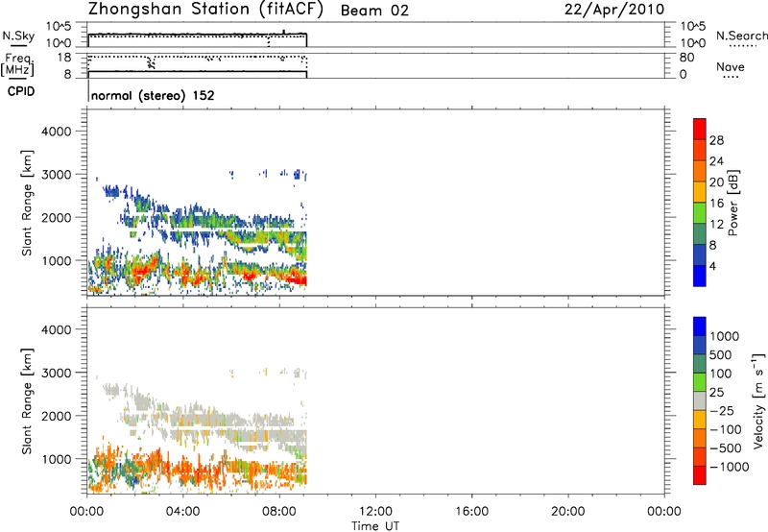Click the '4' power colorbar label
The width and height of the screenshot is (768, 532).
point(712,266)
